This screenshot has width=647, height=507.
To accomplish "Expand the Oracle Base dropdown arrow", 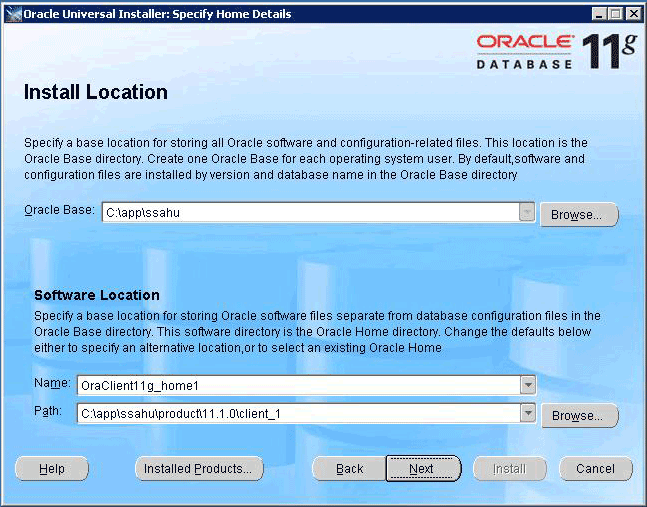I will (x=527, y=212).
